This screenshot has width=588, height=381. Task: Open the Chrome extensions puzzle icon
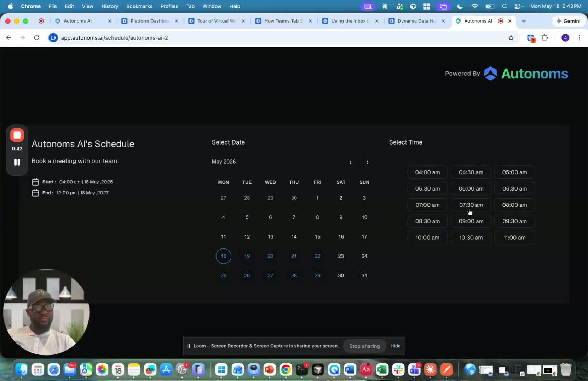545,37
